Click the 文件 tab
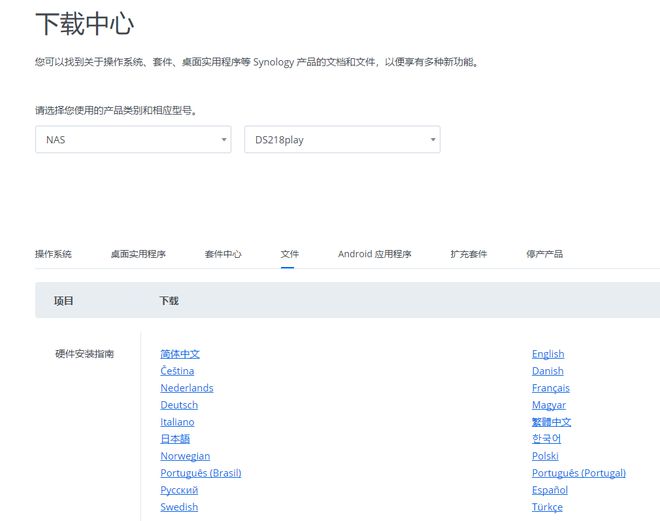Image resolution: width=660 pixels, height=521 pixels. point(290,254)
